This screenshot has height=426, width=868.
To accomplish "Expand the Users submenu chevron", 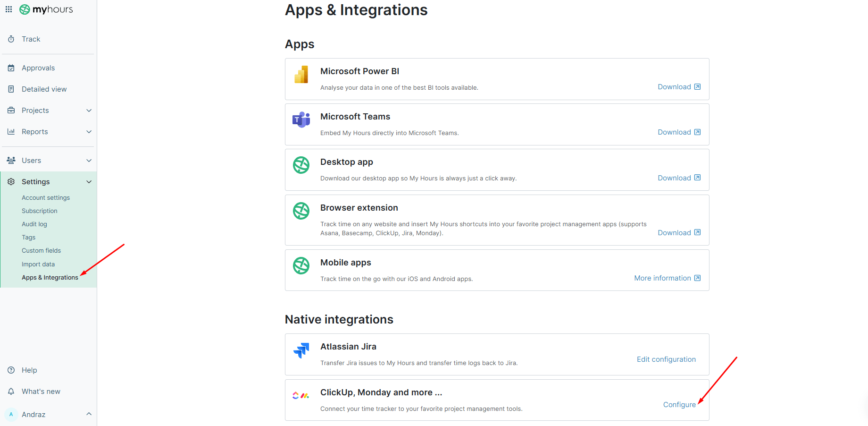I will coord(89,161).
